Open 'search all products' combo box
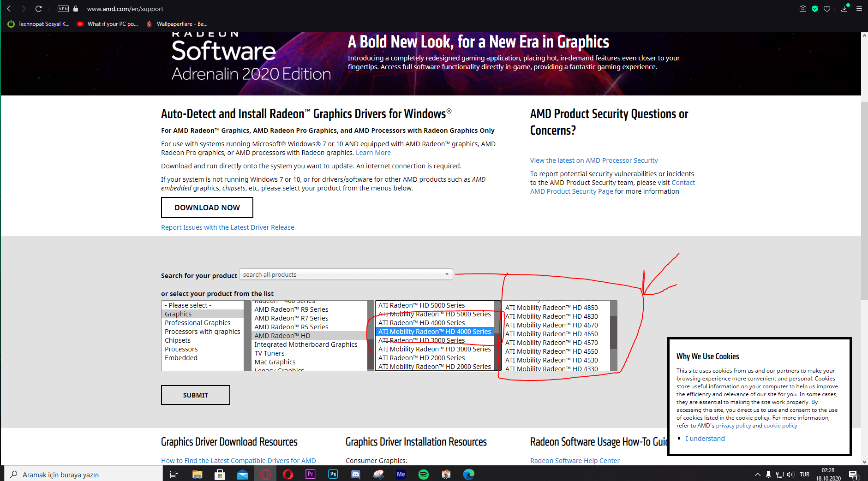The width and height of the screenshot is (868, 481). [x=346, y=274]
